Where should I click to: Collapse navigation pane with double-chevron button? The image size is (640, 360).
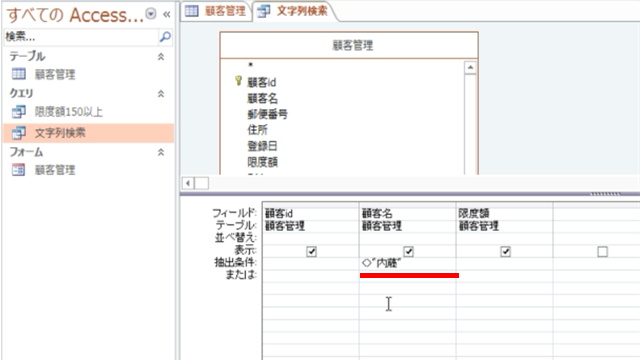coord(167,15)
